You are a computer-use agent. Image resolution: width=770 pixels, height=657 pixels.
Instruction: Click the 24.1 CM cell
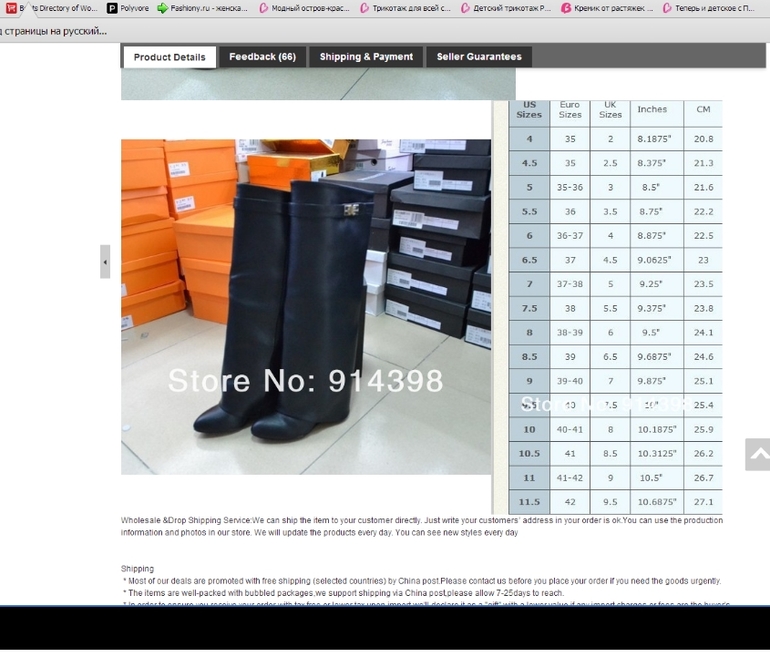[x=703, y=332]
